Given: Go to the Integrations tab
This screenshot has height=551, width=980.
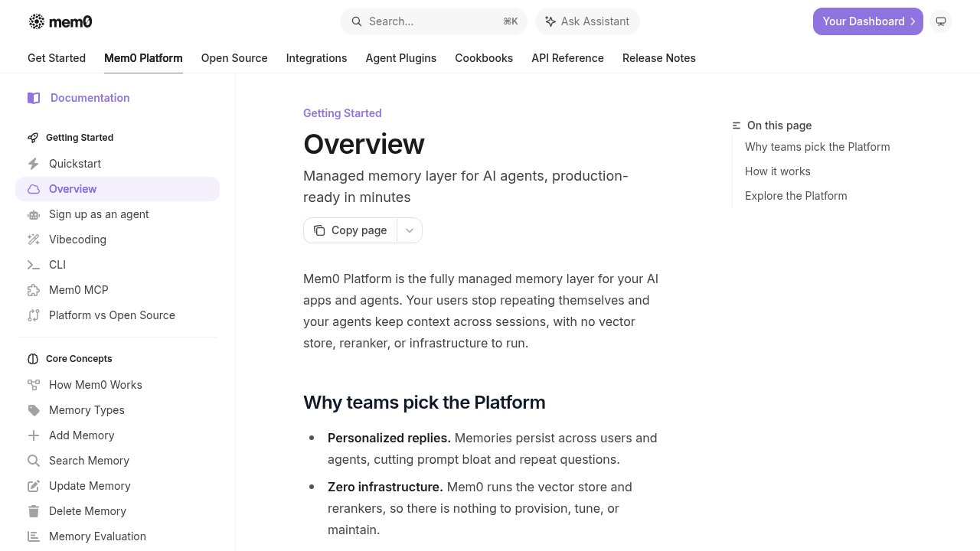Looking at the screenshot, I should tap(316, 58).
